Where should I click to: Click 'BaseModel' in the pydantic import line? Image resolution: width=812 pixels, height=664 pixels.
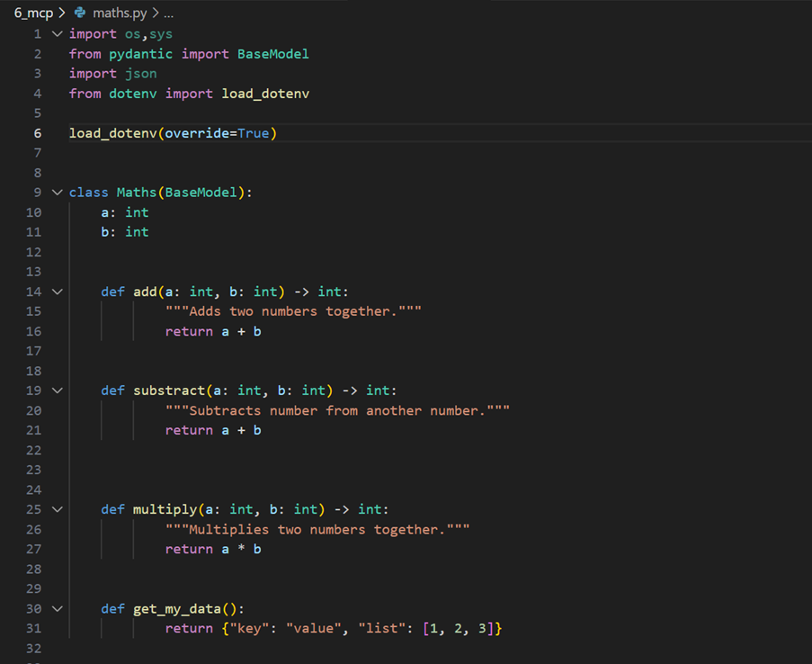(272, 54)
